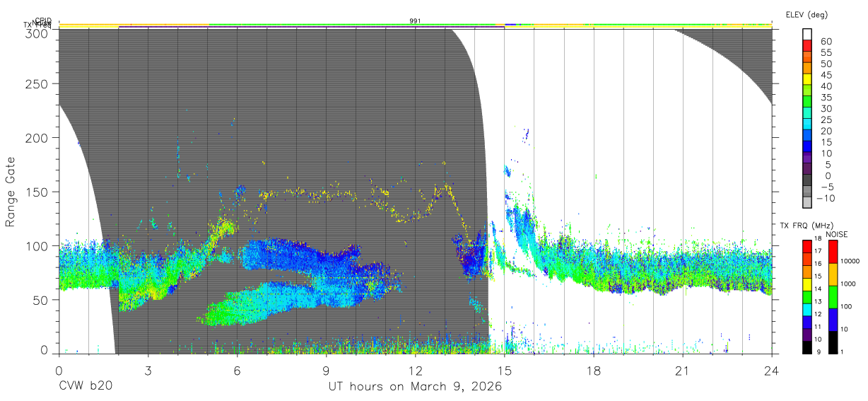Click the yellow segment of the ELEV color bar
Image resolution: width=868 pixels, height=401 pixels.
point(808,78)
